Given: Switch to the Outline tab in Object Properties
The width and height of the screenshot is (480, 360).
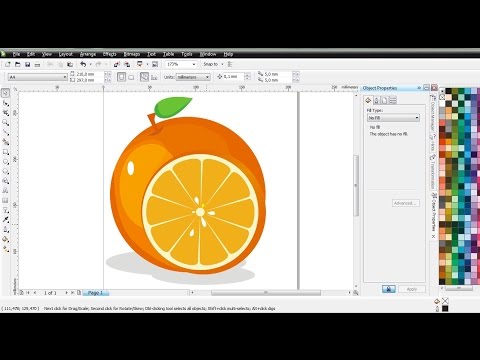Looking at the screenshot, I should [x=377, y=100].
